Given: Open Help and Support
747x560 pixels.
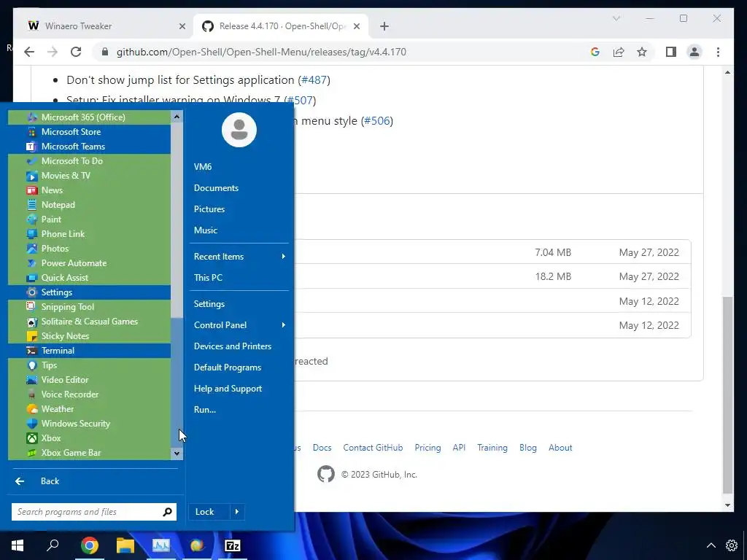Looking at the screenshot, I should pyautogui.click(x=239, y=389).
